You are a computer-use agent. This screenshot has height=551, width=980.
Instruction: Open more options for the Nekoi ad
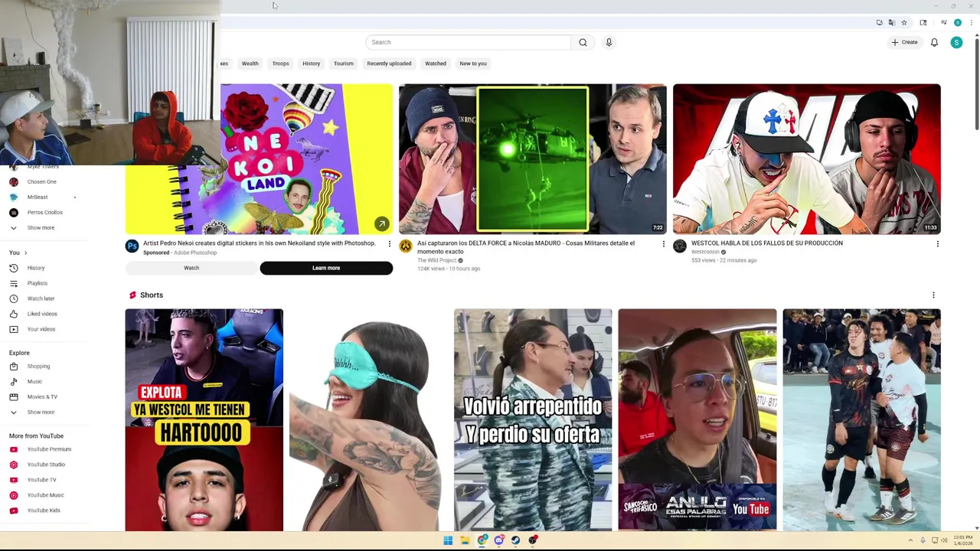390,243
